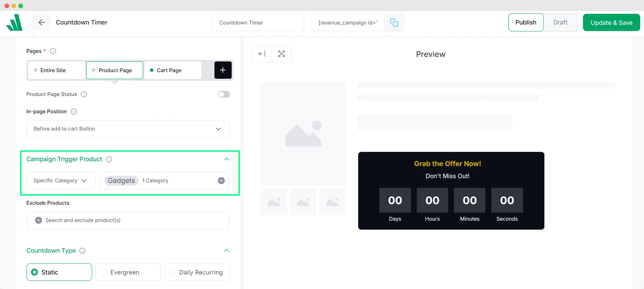Click the green app logo
Image resolution: width=644 pixels, height=289 pixels.
(x=14, y=22)
